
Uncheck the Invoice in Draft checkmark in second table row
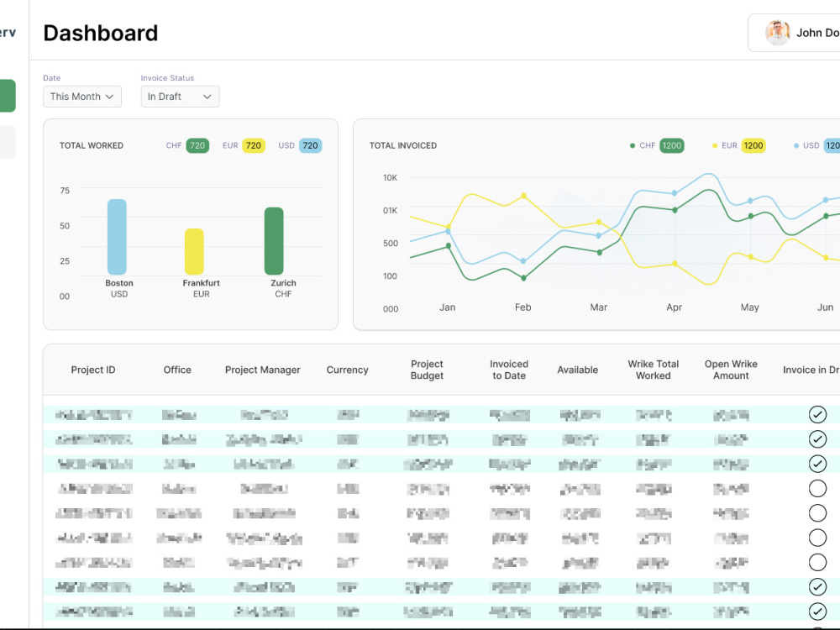pos(817,439)
